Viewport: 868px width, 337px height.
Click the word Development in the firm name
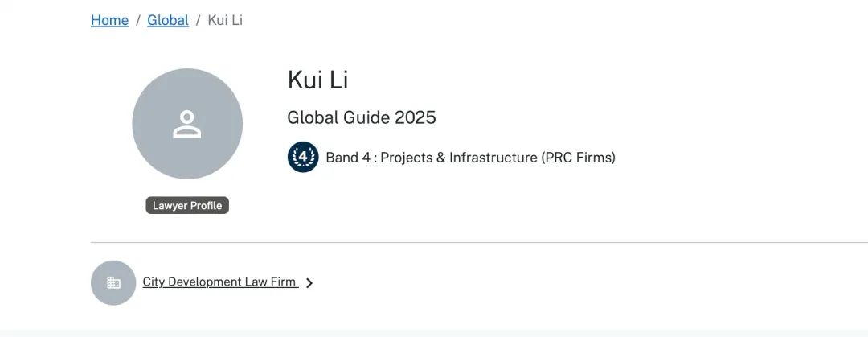(x=204, y=282)
